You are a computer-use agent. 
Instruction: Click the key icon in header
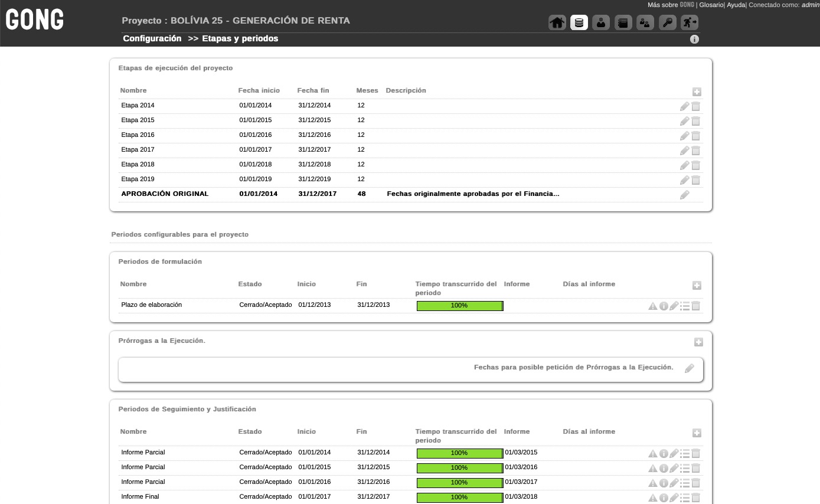[x=667, y=23]
